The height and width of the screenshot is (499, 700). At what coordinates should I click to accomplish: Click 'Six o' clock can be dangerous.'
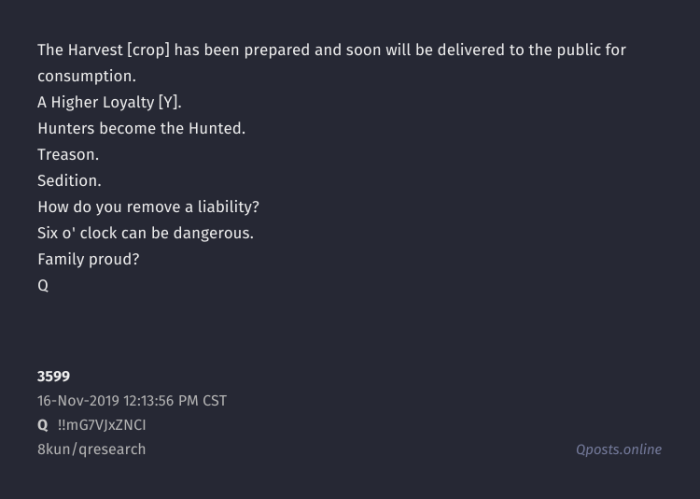(x=145, y=233)
